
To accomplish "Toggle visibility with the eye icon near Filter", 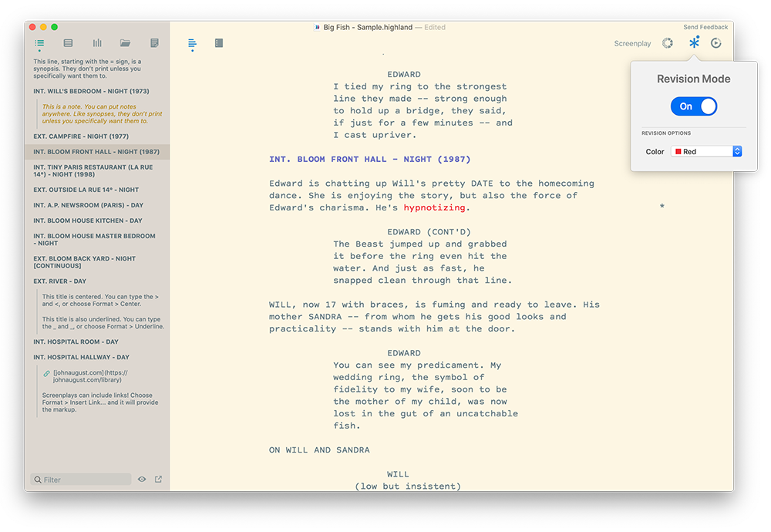I will 142,479.
